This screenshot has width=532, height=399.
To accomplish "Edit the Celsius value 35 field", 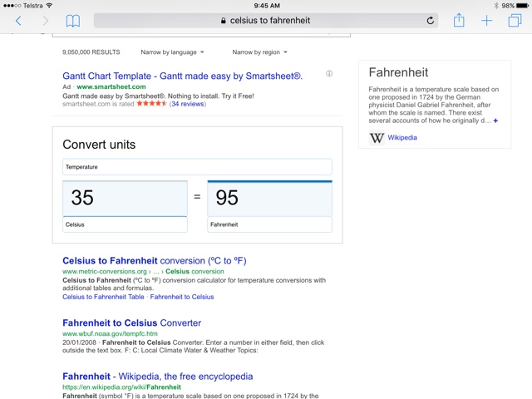I will point(125,198).
